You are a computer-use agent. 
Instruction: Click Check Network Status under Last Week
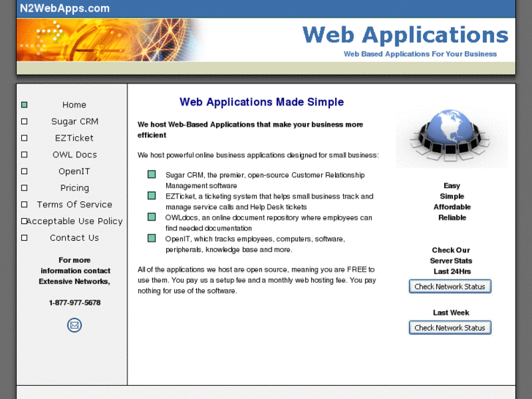tap(450, 328)
